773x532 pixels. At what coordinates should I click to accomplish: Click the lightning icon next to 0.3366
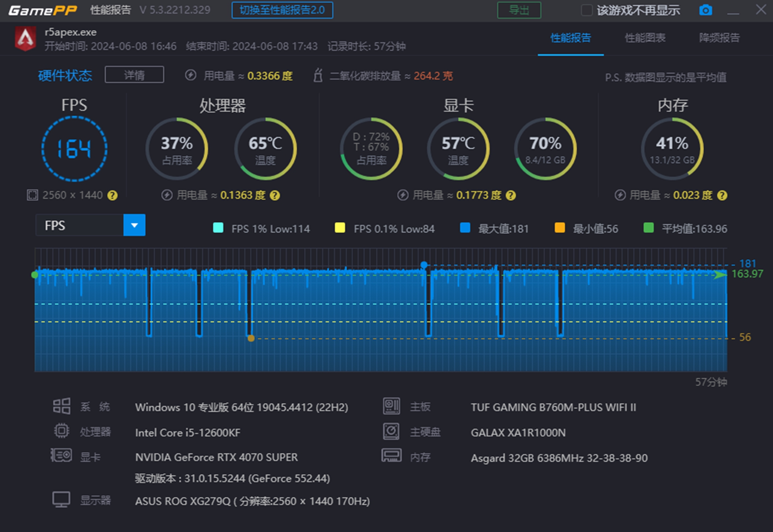click(190, 75)
